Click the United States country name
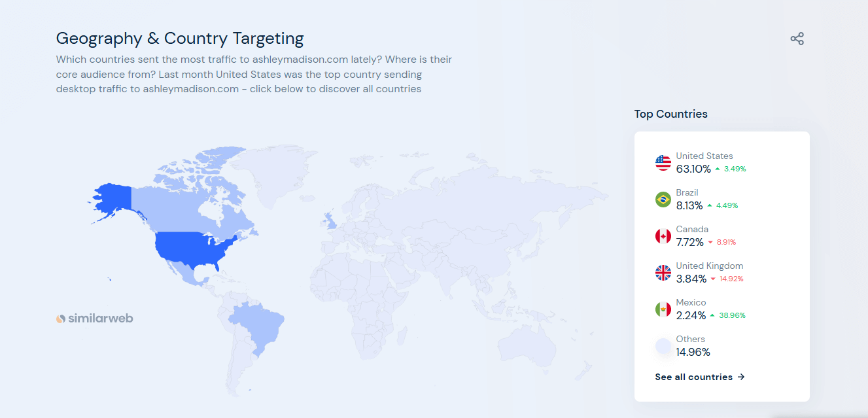 click(x=704, y=156)
